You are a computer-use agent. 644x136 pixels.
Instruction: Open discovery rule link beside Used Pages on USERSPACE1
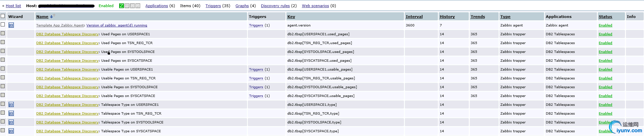[x=68, y=34]
